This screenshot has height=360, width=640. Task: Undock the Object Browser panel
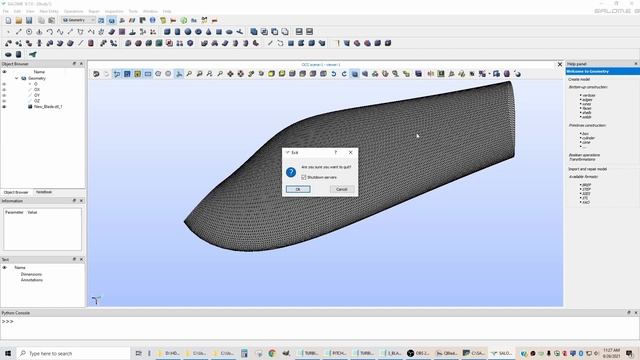click(x=74, y=64)
